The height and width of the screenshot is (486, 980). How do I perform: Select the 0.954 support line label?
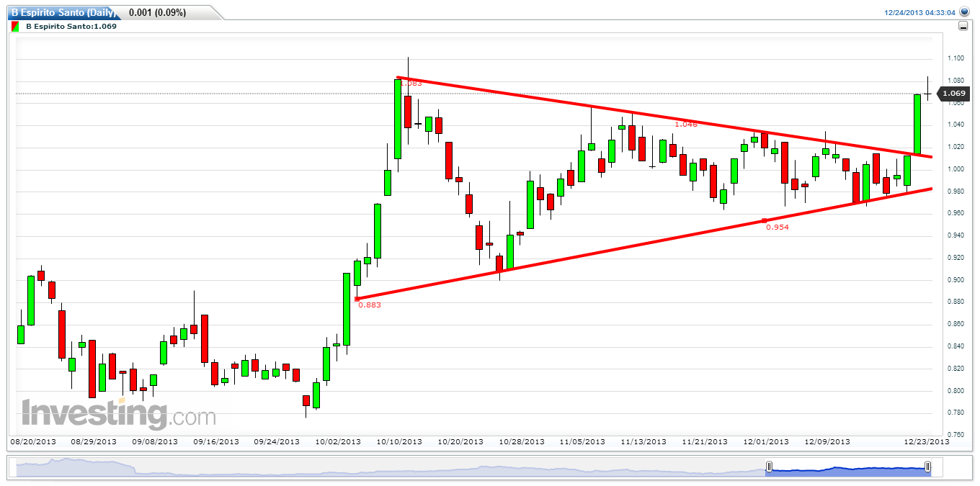point(777,227)
